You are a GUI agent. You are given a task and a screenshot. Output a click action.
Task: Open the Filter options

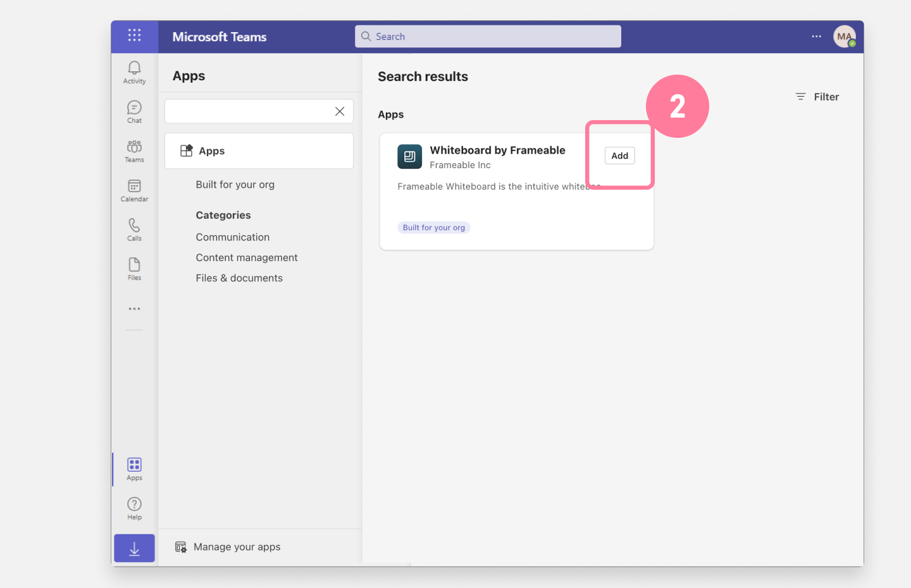pyautogui.click(x=817, y=97)
